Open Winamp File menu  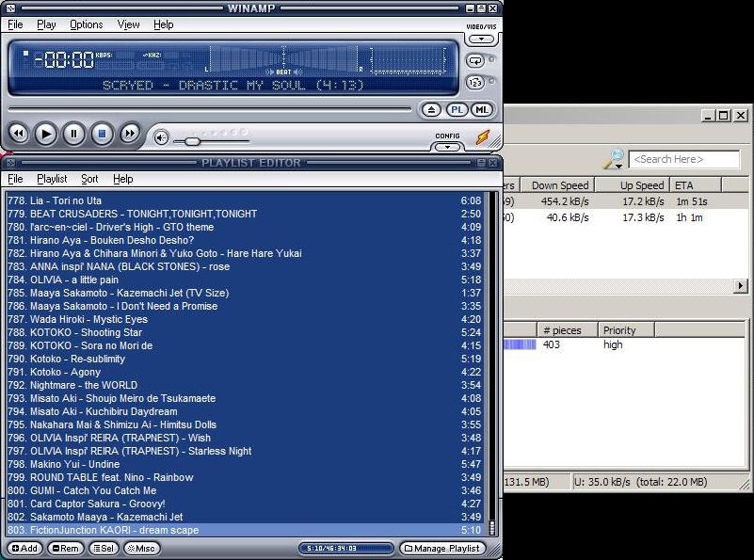point(15,24)
